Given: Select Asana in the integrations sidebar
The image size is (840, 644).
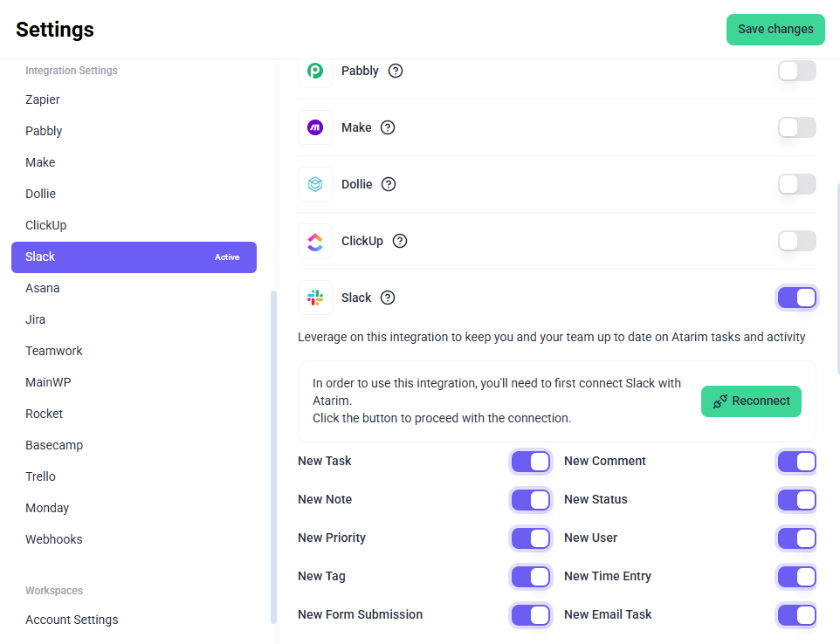Looking at the screenshot, I should [x=43, y=288].
